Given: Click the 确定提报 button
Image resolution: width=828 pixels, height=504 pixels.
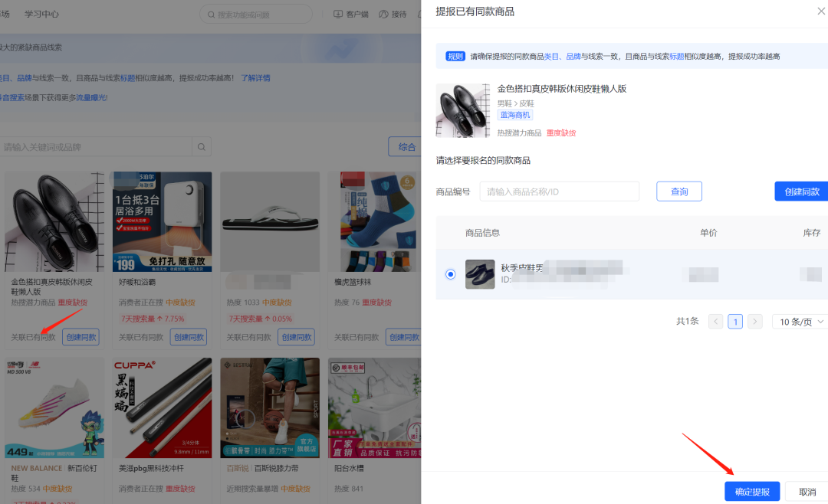Looking at the screenshot, I should [752, 491].
